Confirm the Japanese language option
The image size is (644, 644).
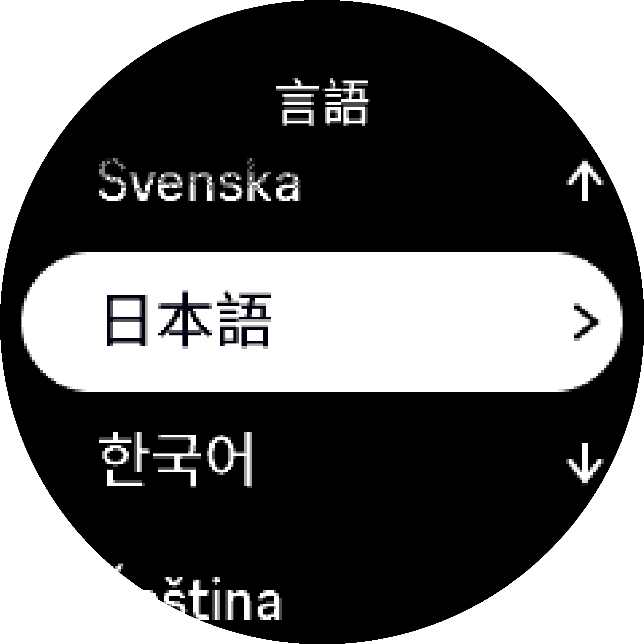322,321
